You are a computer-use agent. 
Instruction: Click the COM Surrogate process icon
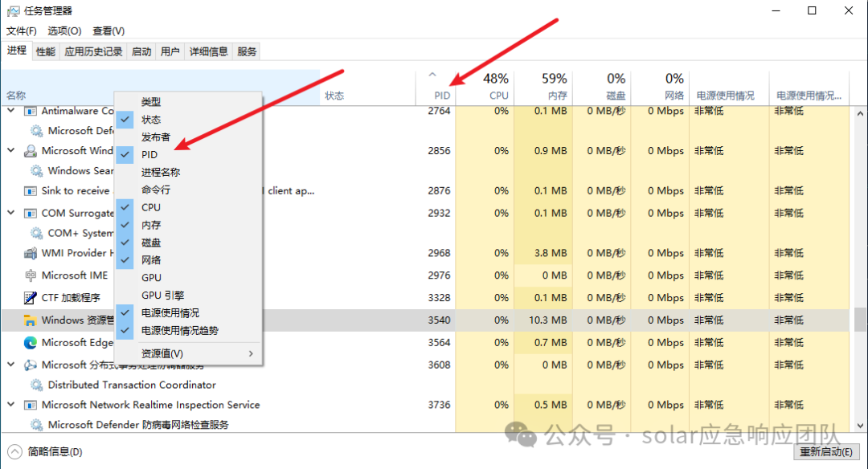point(31,214)
